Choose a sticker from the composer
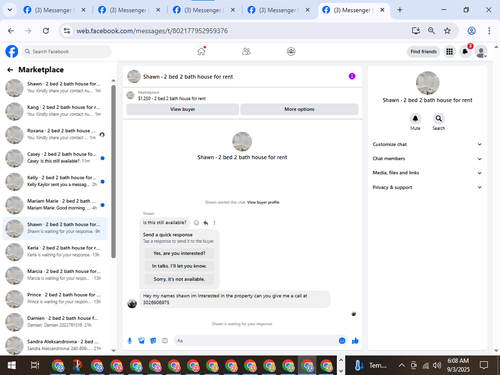500x375 pixels. [x=153, y=341]
